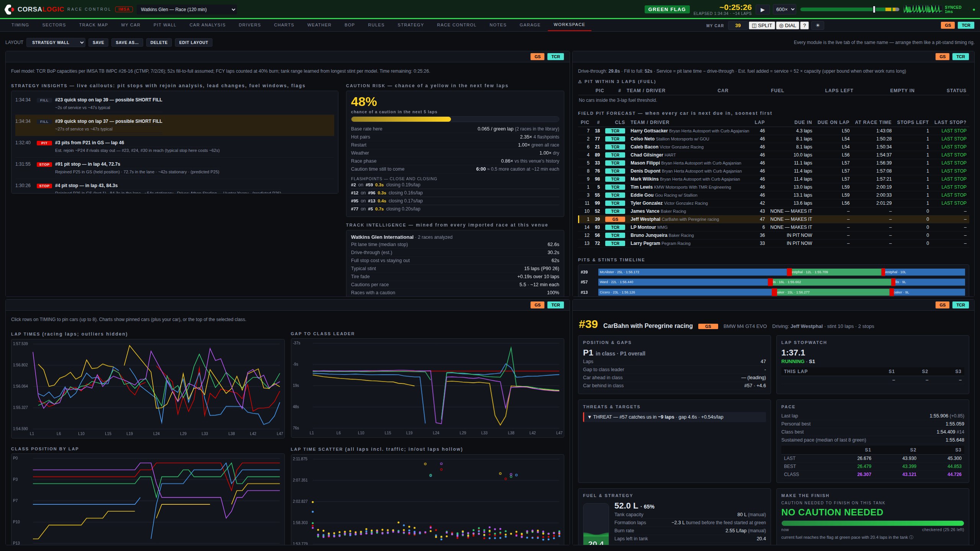Switch to the DIAL view
The image size is (980, 551).
pyautogui.click(x=787, y=26)
